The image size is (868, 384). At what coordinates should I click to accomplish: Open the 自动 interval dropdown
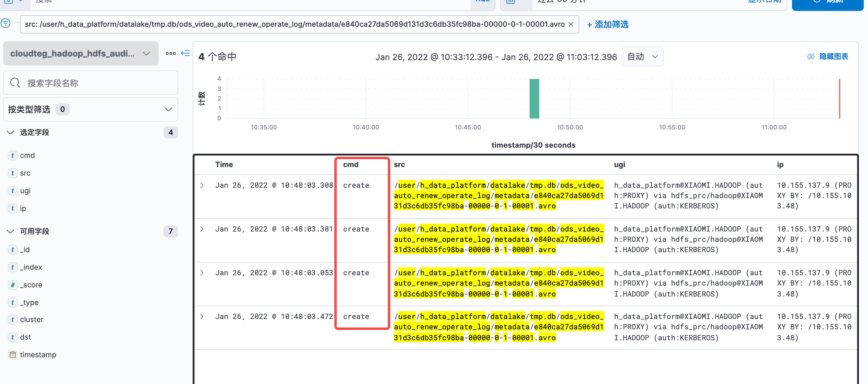[642, 56]
